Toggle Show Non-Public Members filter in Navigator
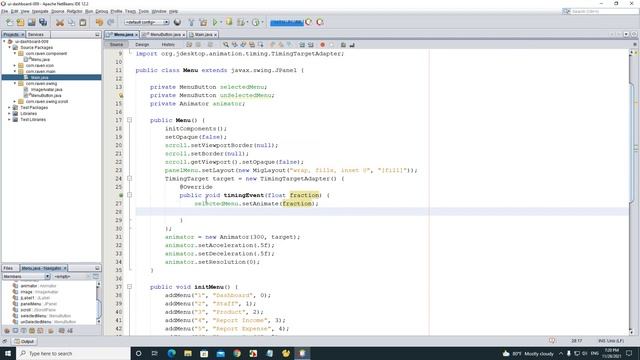The image size is (640, 360). pyautogui.click(x=32, y=331)
